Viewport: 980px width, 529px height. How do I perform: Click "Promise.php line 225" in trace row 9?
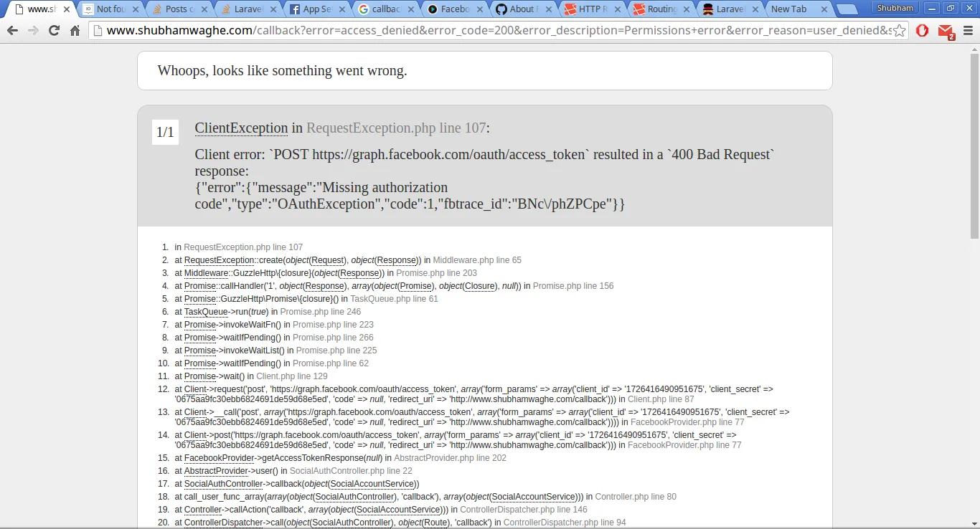click(x=336, y=351)
